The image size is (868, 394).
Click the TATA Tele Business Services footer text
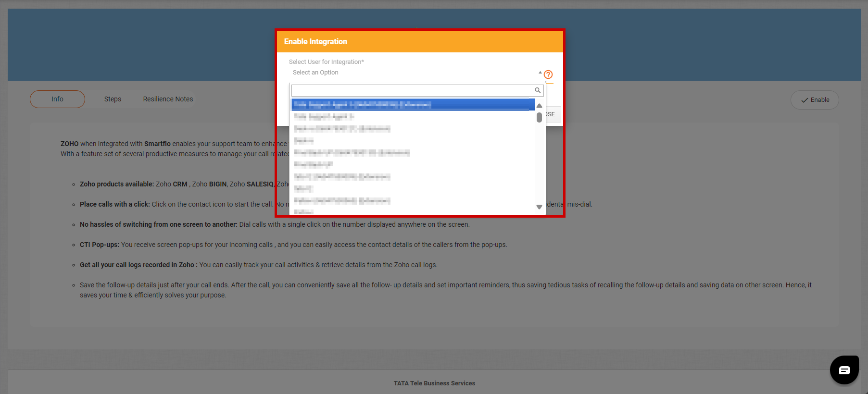tap(434, 383)
